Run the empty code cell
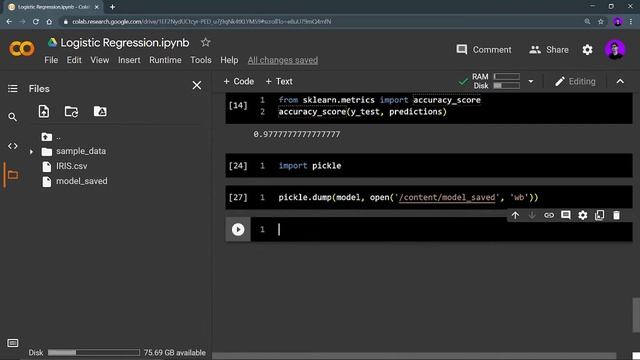The width and height of the screenshot is (640, 360). point(238,229)
